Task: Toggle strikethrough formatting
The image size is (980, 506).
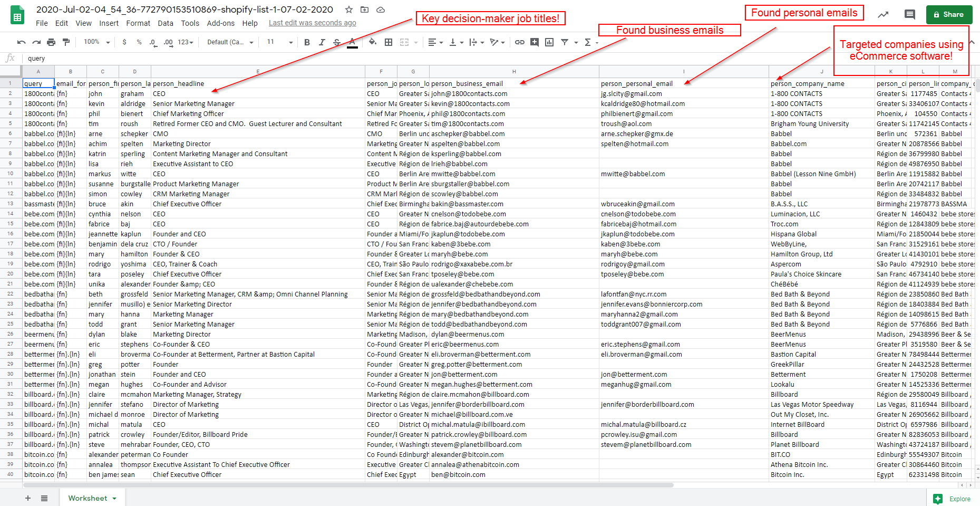Action: pyautogui.click(x=336, y=42)
